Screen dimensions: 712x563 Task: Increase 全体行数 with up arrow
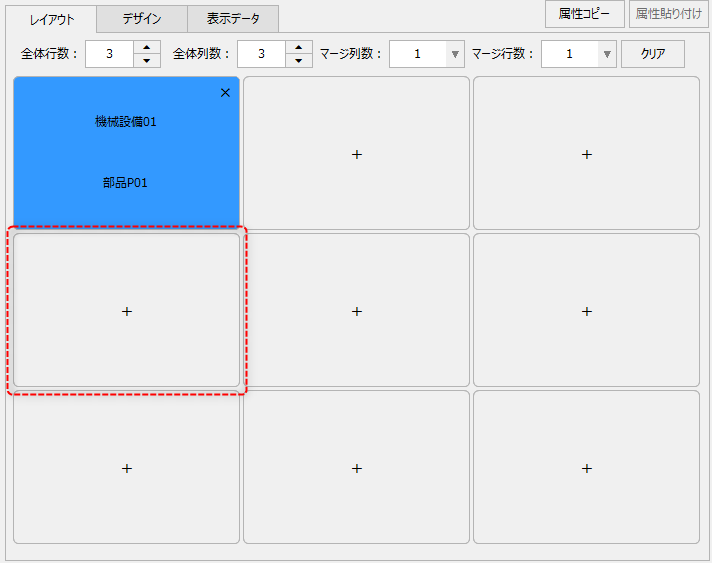point(147,47)
